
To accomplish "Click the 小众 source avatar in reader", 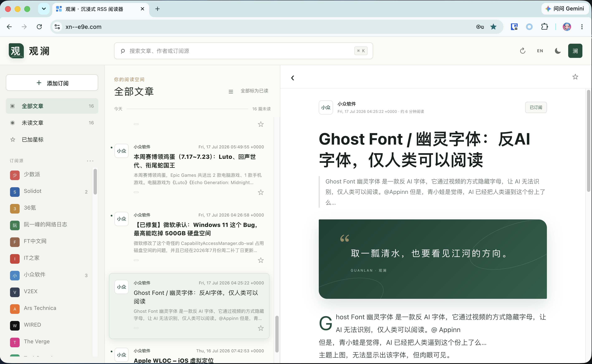I will 326,107.
